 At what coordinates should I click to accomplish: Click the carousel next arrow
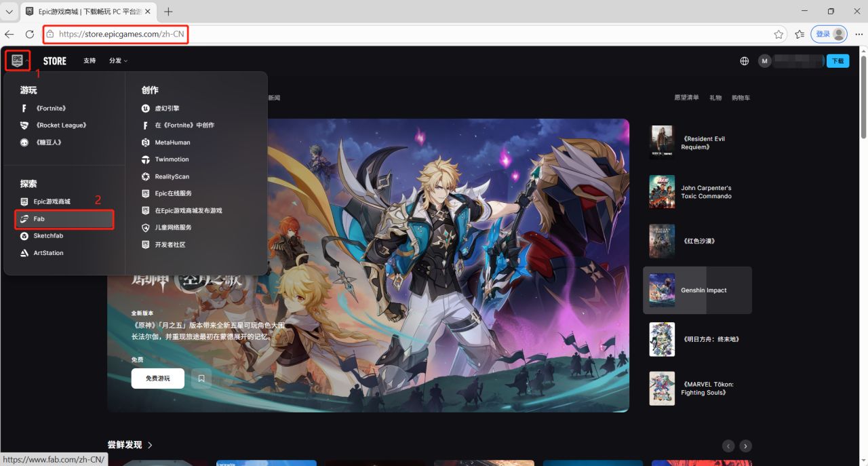pyautogui.click(x=746, y=446)
